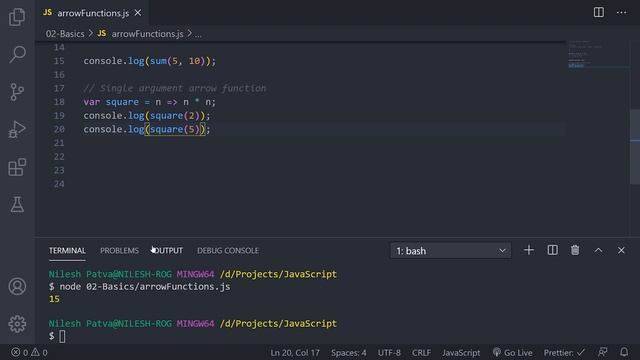Close the arrowFunctions.js tab

[x=138, y=13]
